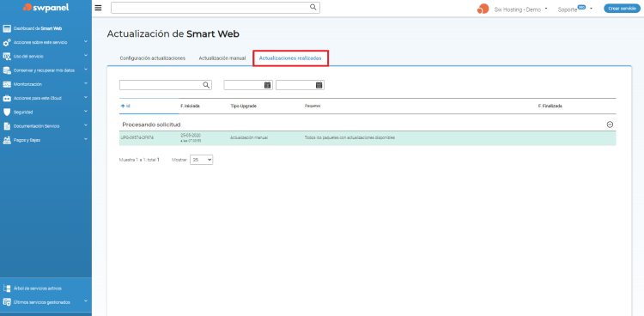Expand Conservar y recuperar mis datos chevron
The image size is (644, 316).
[x=85, y=70]
